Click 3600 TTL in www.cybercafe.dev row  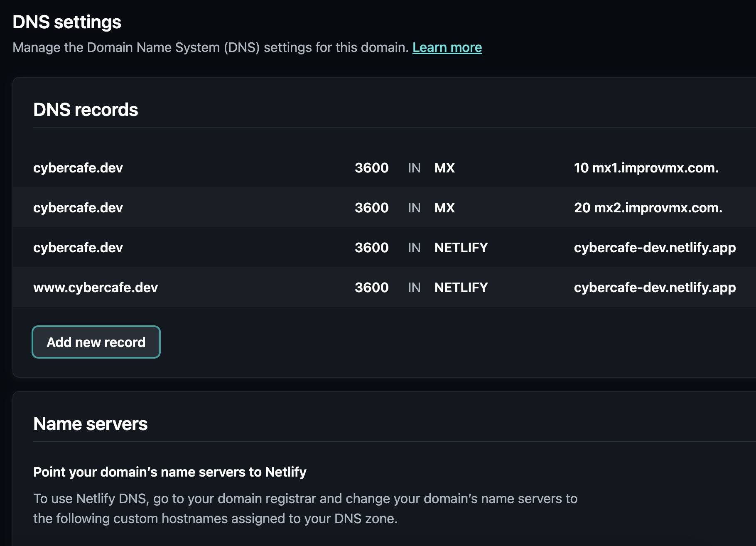372,288
